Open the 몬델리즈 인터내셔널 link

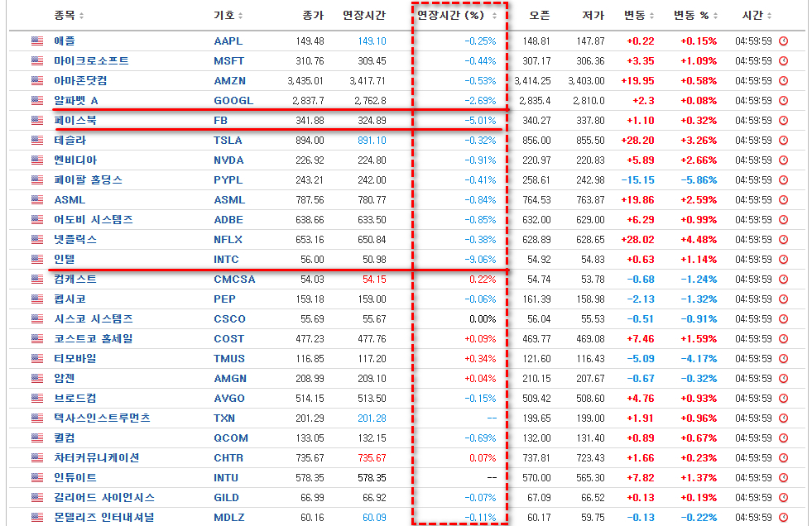pyautogui.click(x=104, y=517)
